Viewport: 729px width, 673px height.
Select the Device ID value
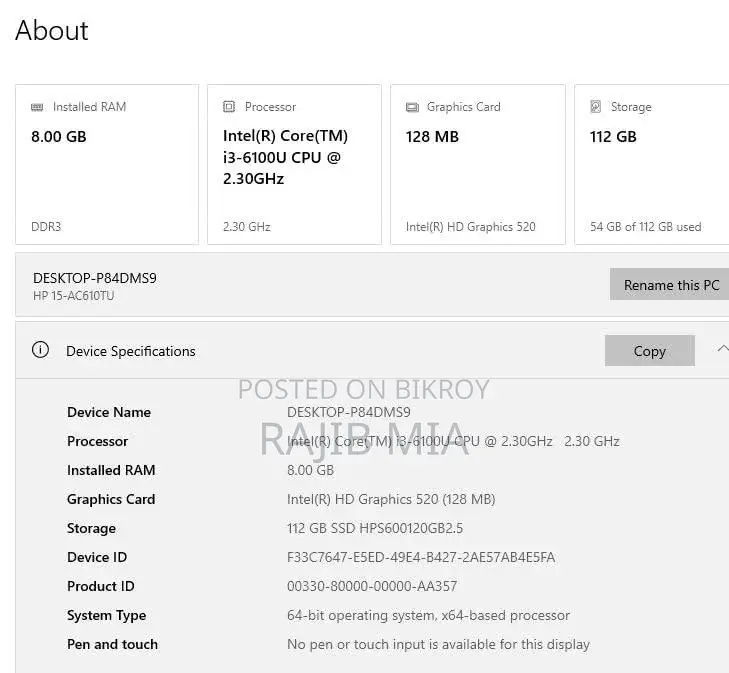click(421, 557)
